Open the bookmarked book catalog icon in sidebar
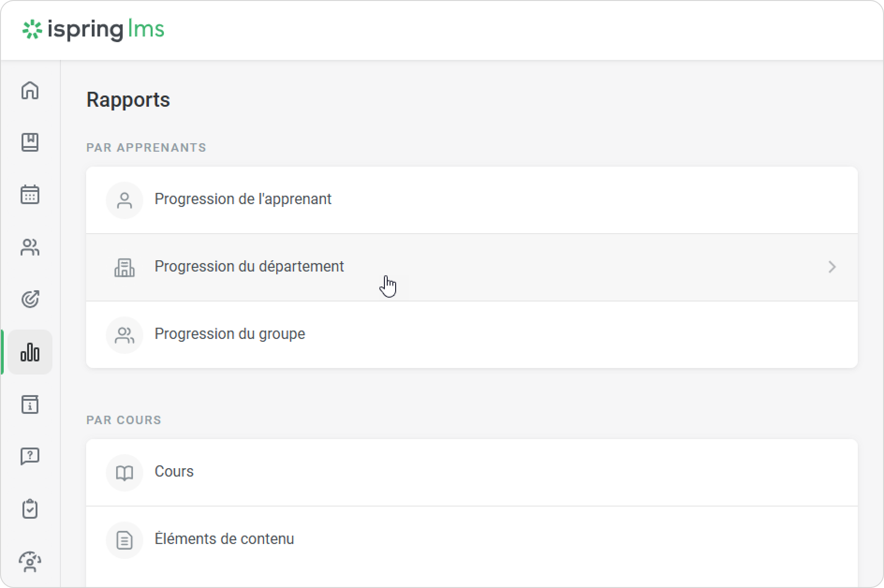This screenshot has height=588, width=884. coord(30,142)
